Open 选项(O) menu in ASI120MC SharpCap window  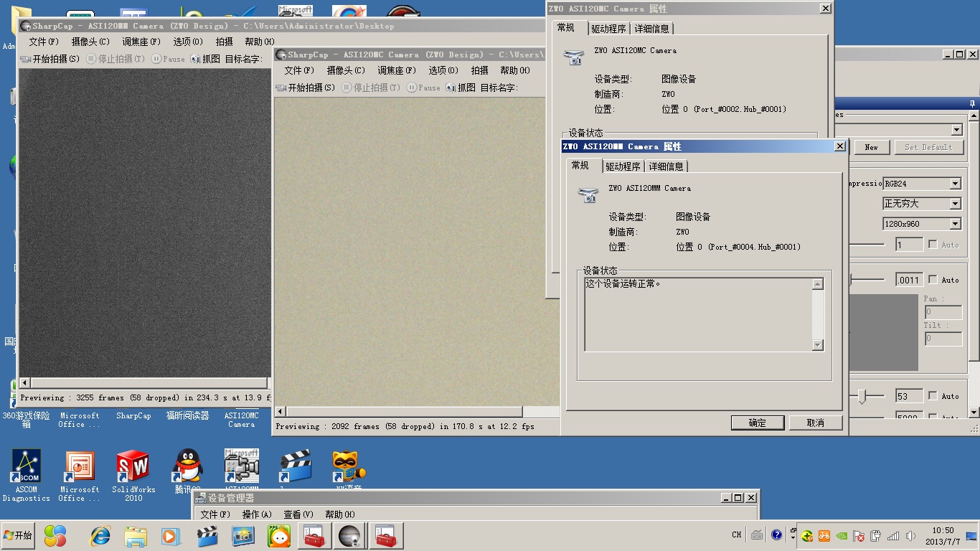tap(443, 70)
